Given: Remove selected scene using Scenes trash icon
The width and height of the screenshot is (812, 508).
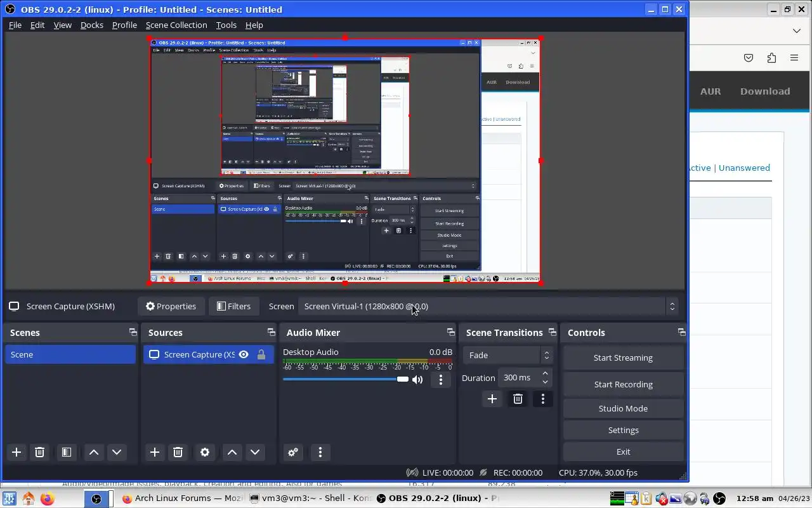Looking at the screenshot, I should (39, 452).
